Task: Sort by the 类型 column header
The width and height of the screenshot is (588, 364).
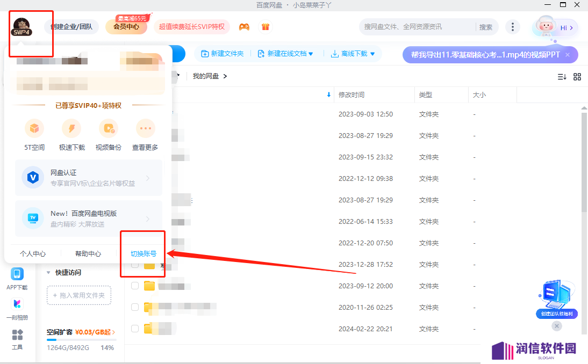Action: pos(426,94)
